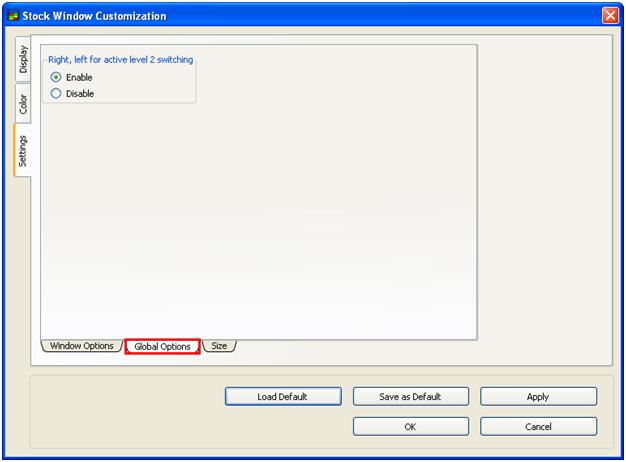Select the vertical Settings tab

23,150
